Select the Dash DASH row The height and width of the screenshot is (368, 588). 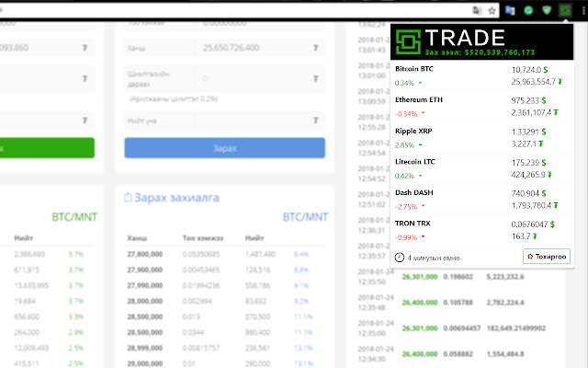(481, 199)
